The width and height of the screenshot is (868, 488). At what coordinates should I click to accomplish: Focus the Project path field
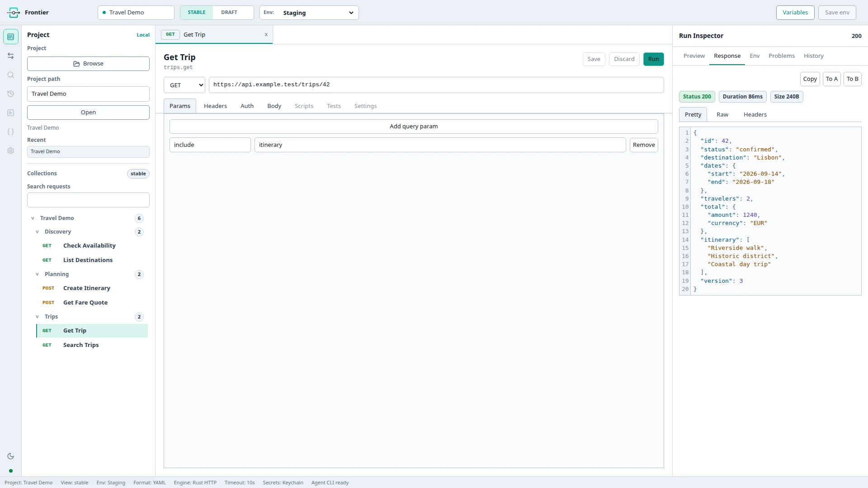88,94
